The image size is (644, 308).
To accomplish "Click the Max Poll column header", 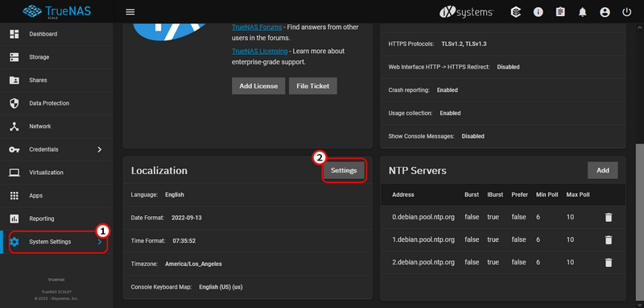I will click(578, 195).
